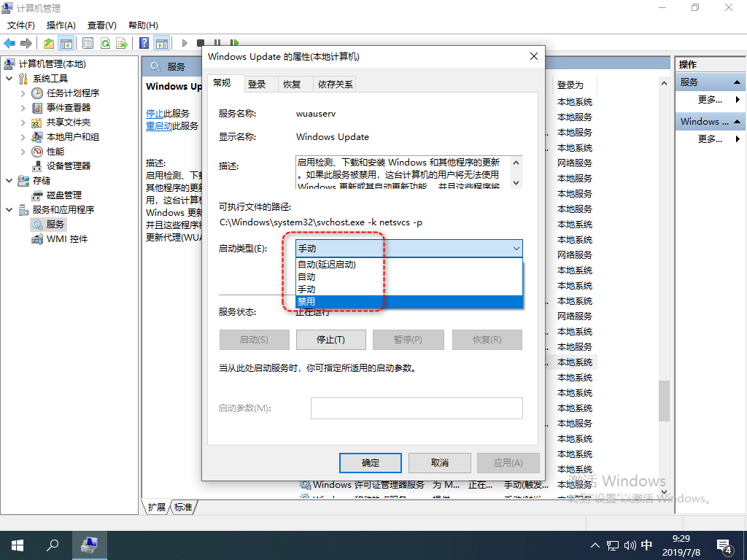Click the volume icon in system tray
Screen dimensions: 747x560
630,545
